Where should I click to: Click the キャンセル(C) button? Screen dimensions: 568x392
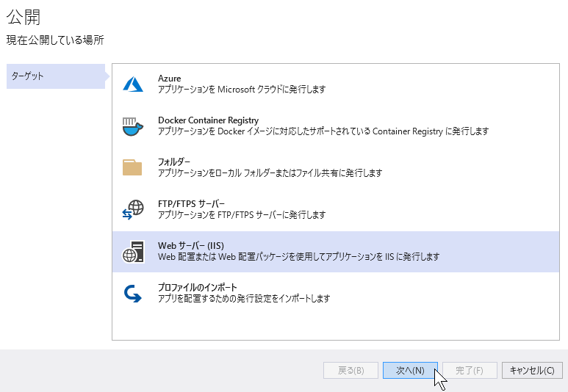tap(532, 370)
